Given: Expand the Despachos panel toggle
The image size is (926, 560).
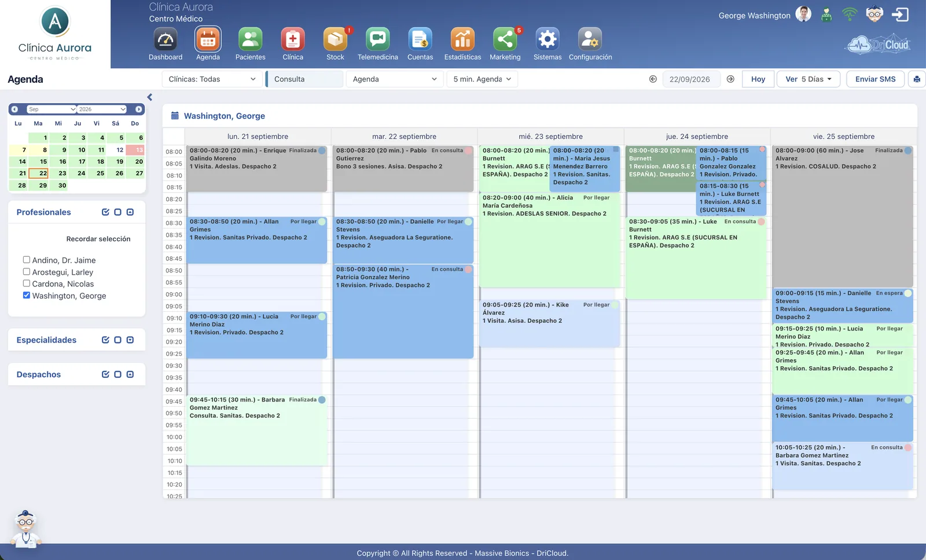Looking at the screenshot, I should coord(130,375).
